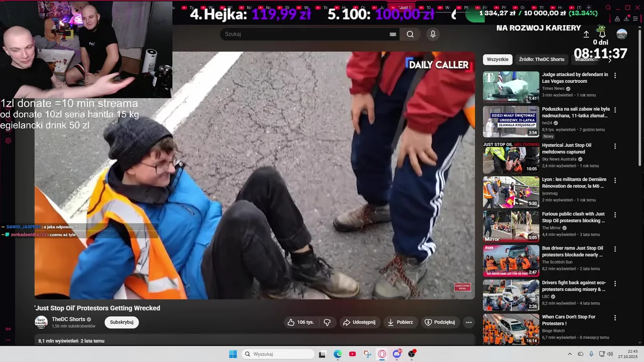Open the account avatar menu

622,34
